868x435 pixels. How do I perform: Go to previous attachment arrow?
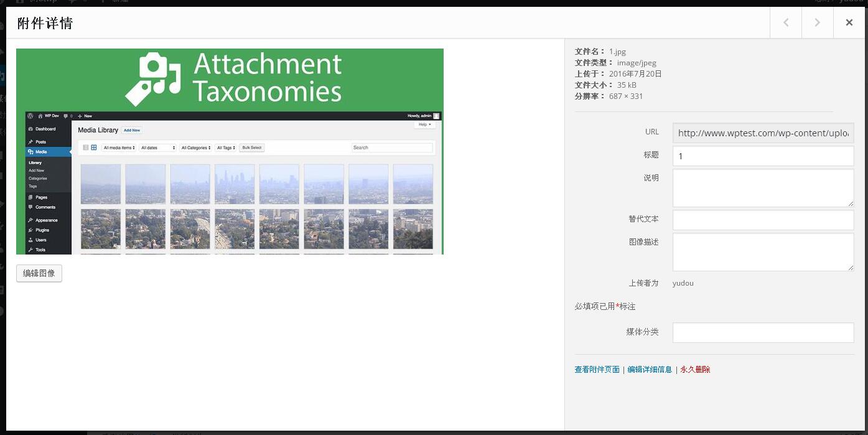point(786,23)
